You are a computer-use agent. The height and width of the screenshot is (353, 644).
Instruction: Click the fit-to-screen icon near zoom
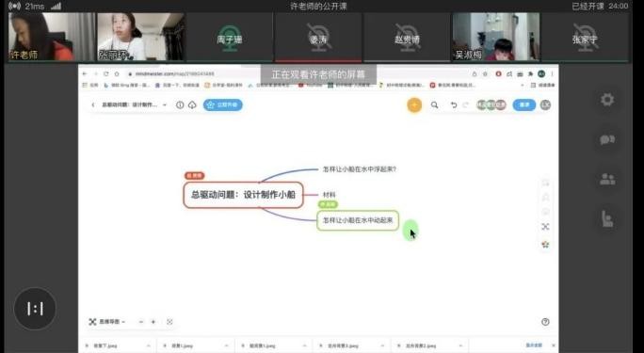click(x=169, y=322)
